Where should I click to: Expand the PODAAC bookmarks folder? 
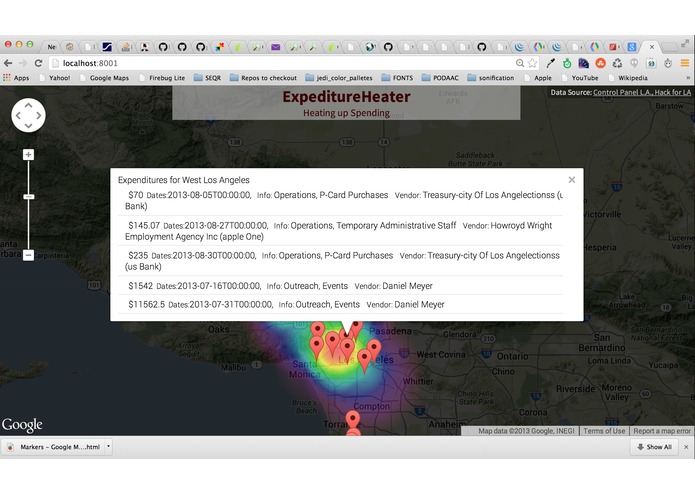point(440,78)
